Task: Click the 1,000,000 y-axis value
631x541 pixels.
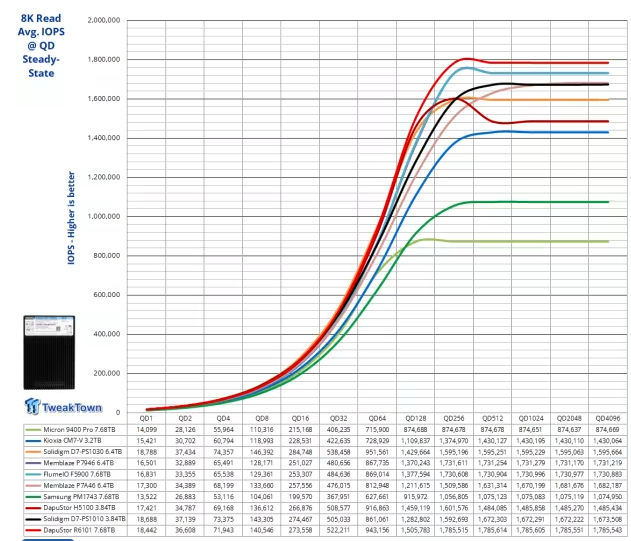Action: pos(104,217)
